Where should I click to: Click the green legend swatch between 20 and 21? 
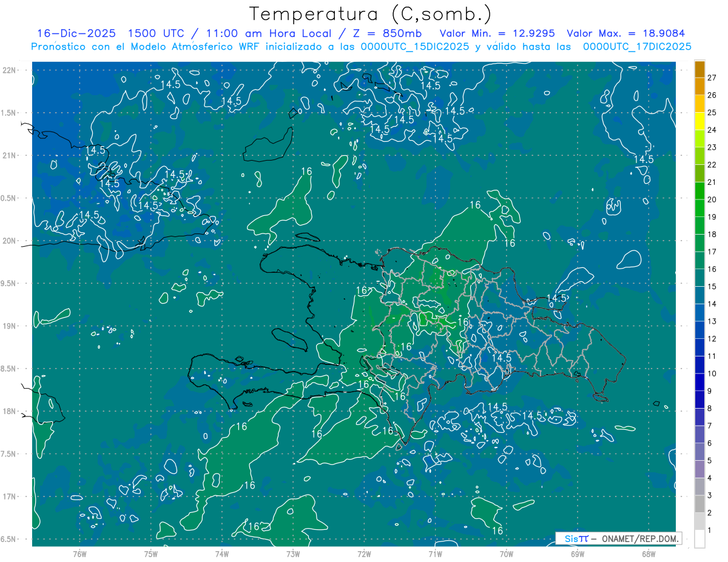coord(699,190)
